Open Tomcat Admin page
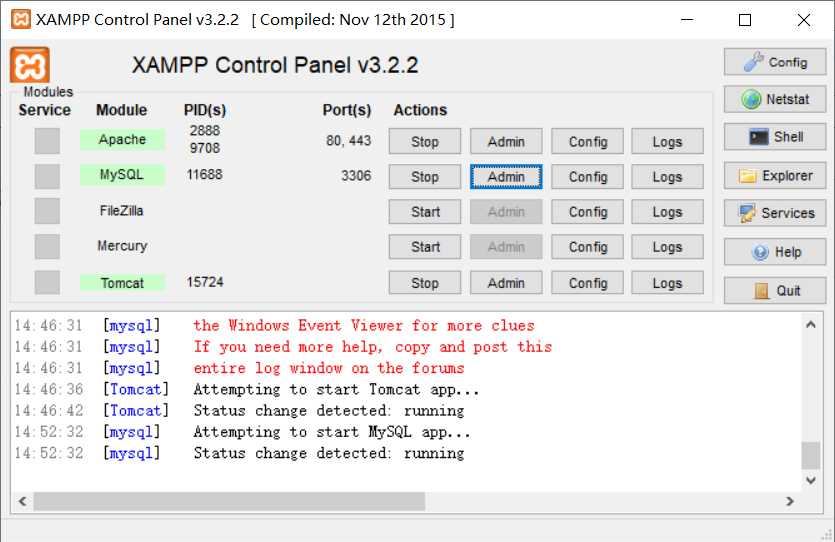The height and width of the screenshot is (542, 835). click(506, 283)
